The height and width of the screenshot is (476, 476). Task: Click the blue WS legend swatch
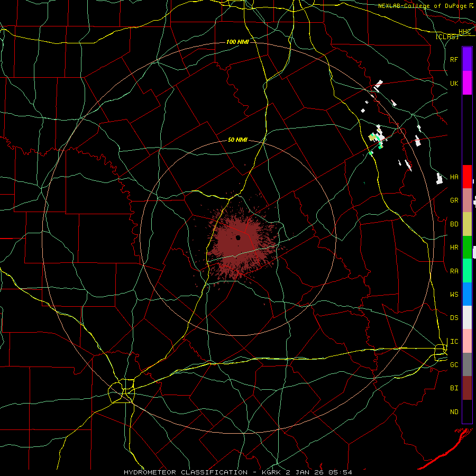click(x=467, y=294)
